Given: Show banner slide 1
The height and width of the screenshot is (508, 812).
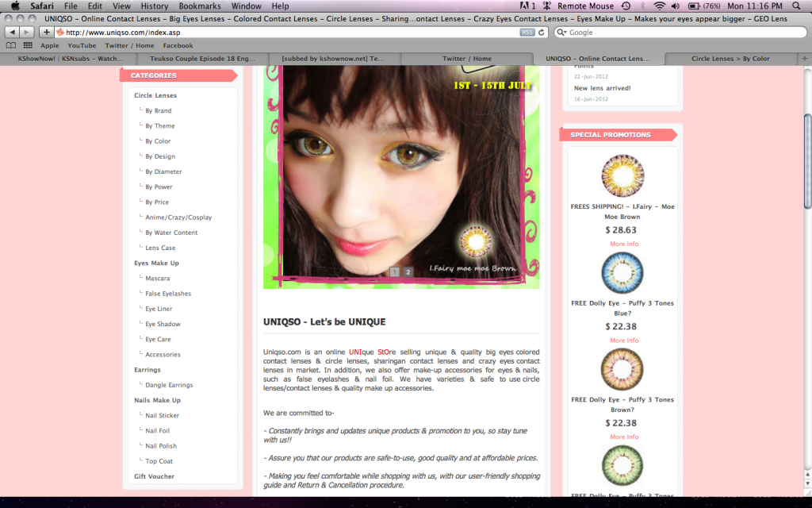Looking at the screenshot, I should [395, 272].
